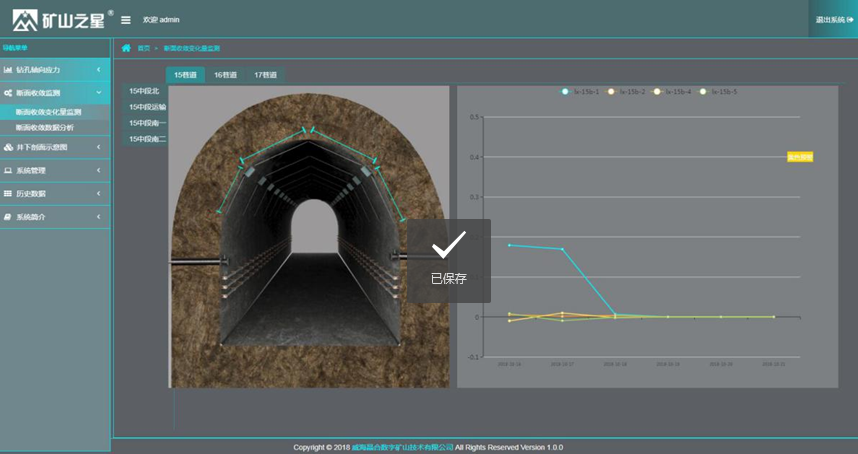The width and height of the screenshot is (858, 454).
Task: Click the 导航菜单 sidebar header
Action: click(15, 48)
